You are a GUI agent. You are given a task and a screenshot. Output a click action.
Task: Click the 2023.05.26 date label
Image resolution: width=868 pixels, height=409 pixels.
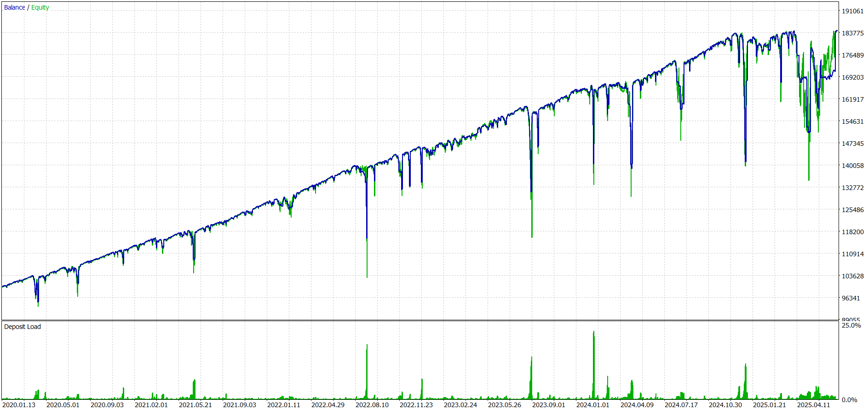[x=505, y=405]
